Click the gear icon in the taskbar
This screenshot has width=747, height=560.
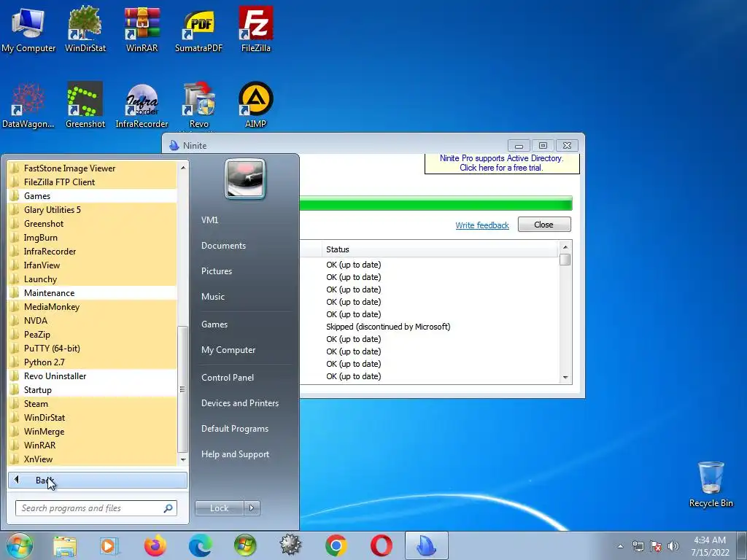[x=290, y=545]
